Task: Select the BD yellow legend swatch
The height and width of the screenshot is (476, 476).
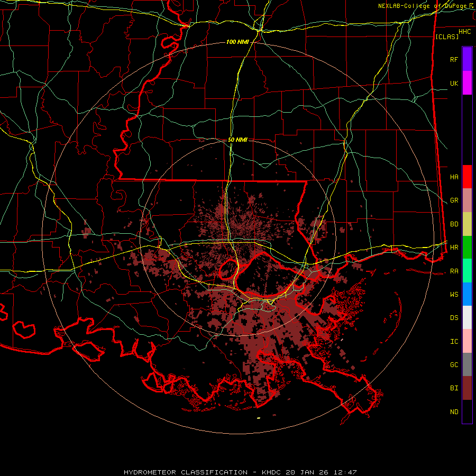Action: click(467, 224)
